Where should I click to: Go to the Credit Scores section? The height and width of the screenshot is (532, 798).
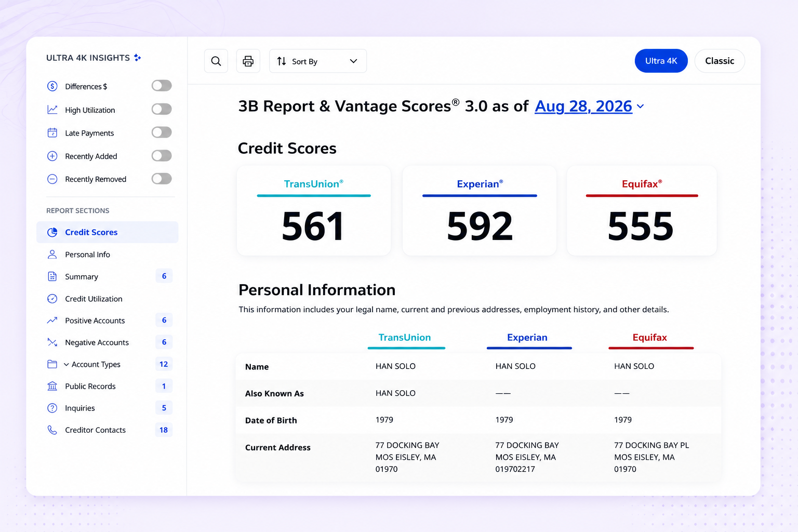coord(108,232)
